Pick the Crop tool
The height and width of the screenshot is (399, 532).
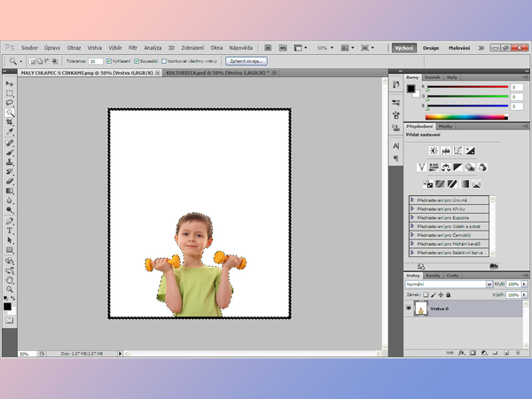tap(10, 123)
